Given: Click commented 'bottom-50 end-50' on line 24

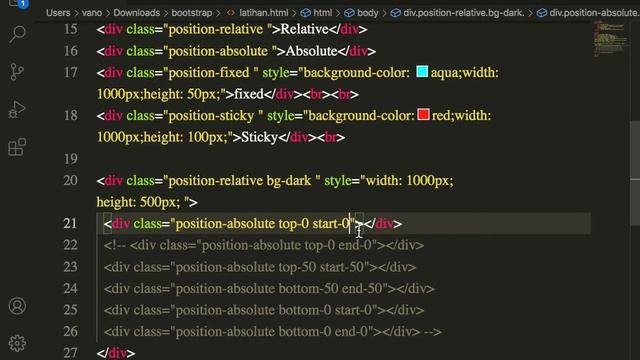Looking at the screenshot, I should click(x=331, y=288).
